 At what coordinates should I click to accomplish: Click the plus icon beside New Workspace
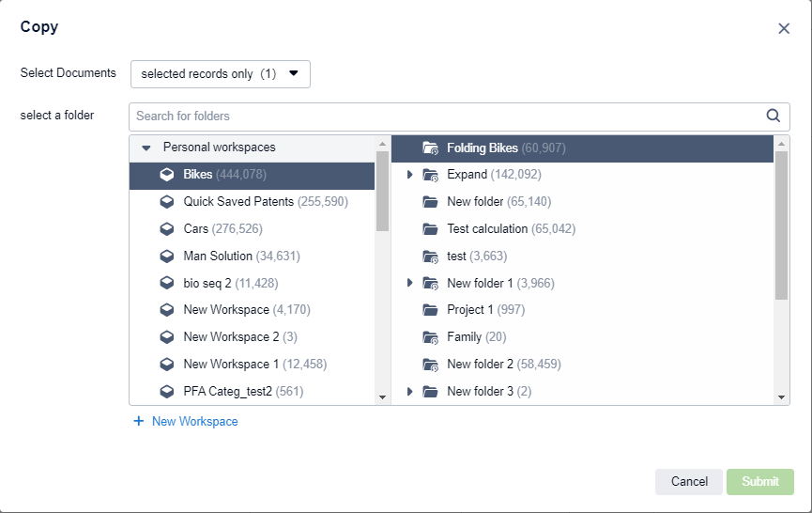pyautogui.click(x=139, y=422)
